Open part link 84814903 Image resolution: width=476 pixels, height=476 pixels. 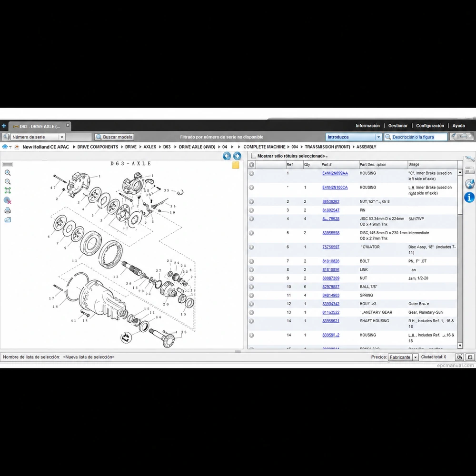(331, 296)
